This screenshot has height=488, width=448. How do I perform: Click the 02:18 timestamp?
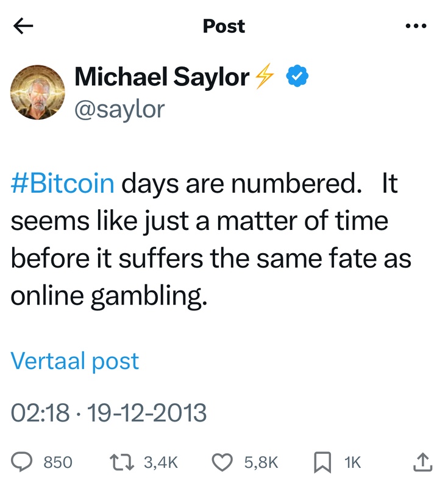click(x=40, y=414)
